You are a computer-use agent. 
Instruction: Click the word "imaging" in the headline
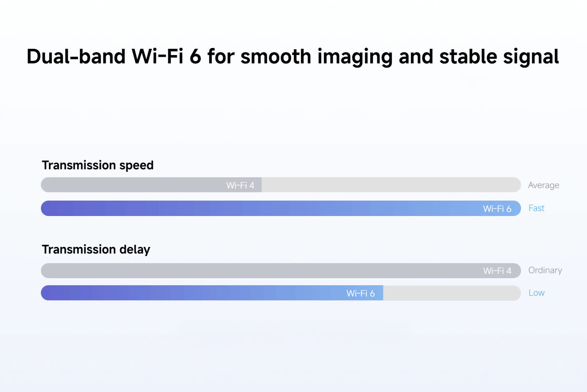coord(355,57)
